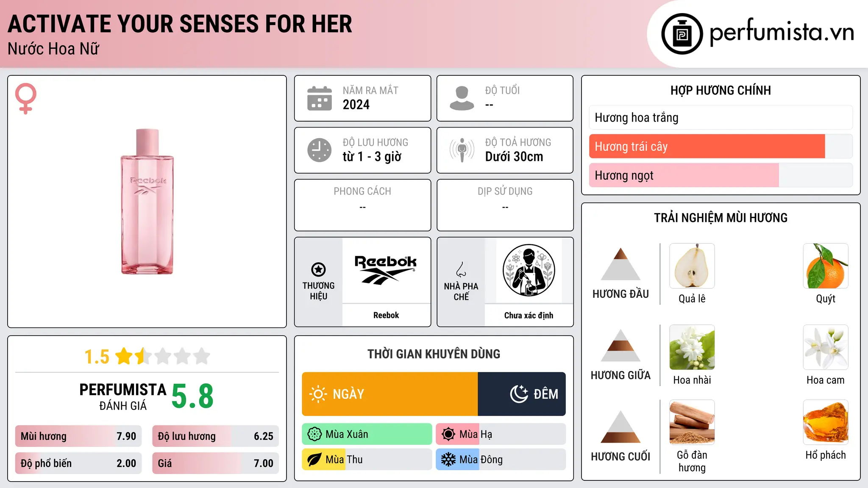The height and width of the screenshot is (488, 868).
Task: Click the Hương hoa trắng accord bar
Action: pos(721,117)
